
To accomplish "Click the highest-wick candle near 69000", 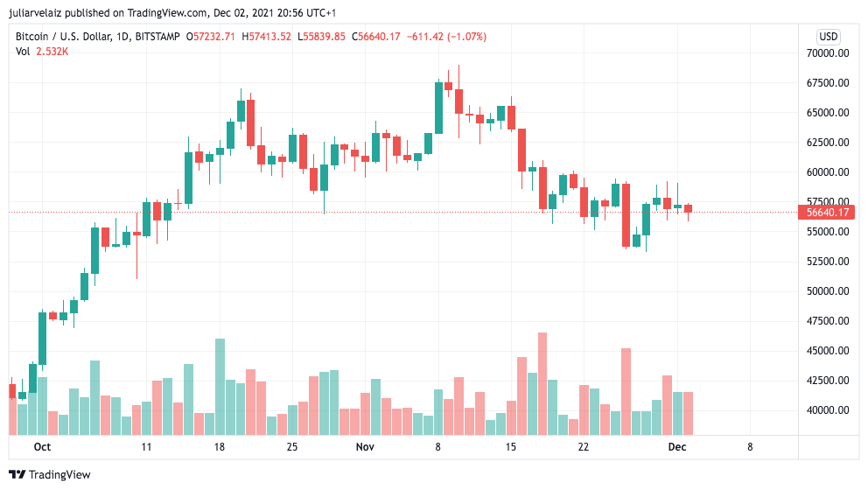I will pyautogui.click(x=458, y=101).
